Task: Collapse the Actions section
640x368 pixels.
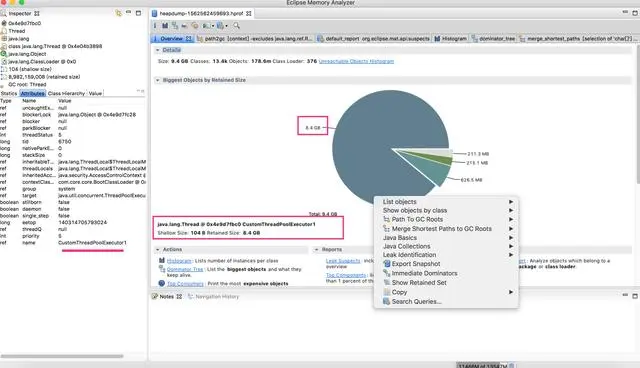Action: pos(158,249)
